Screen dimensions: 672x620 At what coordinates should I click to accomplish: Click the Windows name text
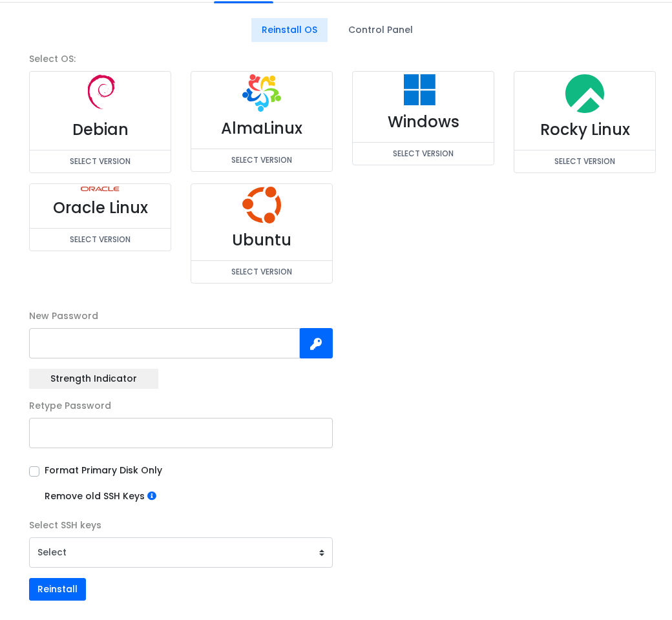(423, 122)
